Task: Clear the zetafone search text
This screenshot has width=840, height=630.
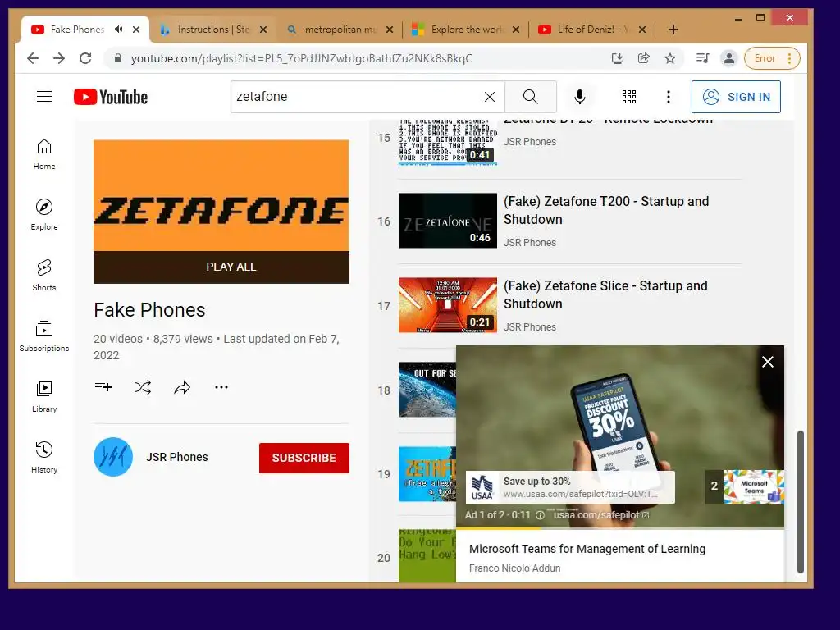Action: tap(489, 97)
